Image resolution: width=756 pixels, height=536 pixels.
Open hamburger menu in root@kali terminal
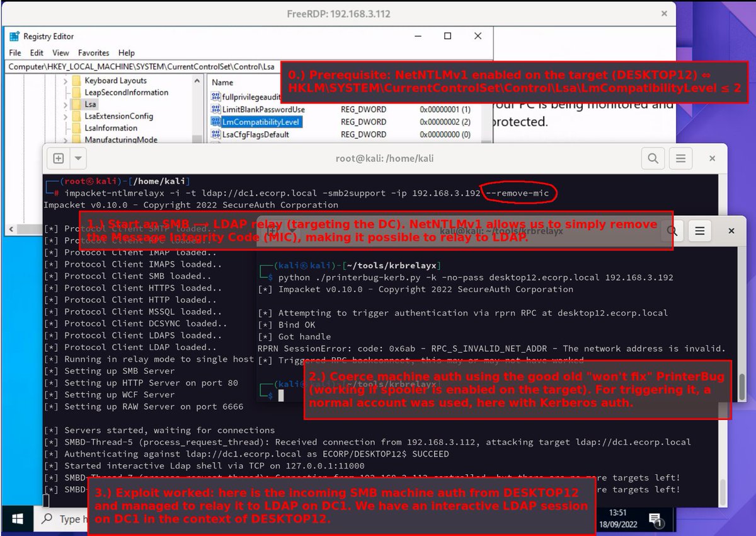pyautogui.click(x=680, y=158)
